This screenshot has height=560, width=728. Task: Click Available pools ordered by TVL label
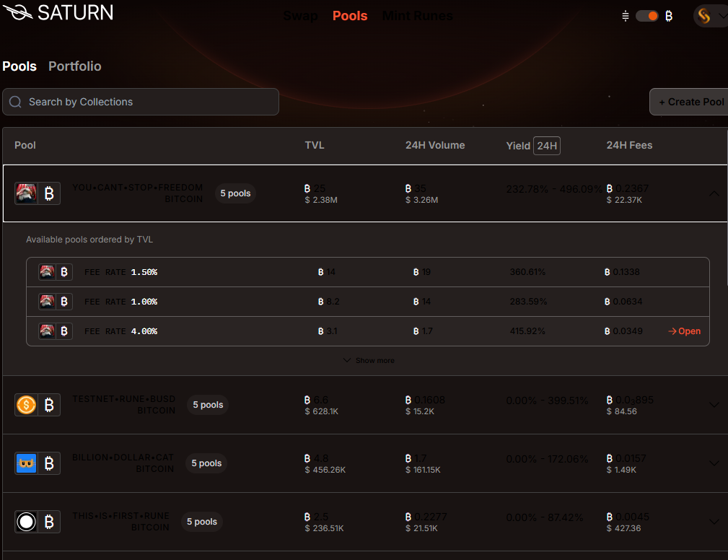(x=89, y=240)
